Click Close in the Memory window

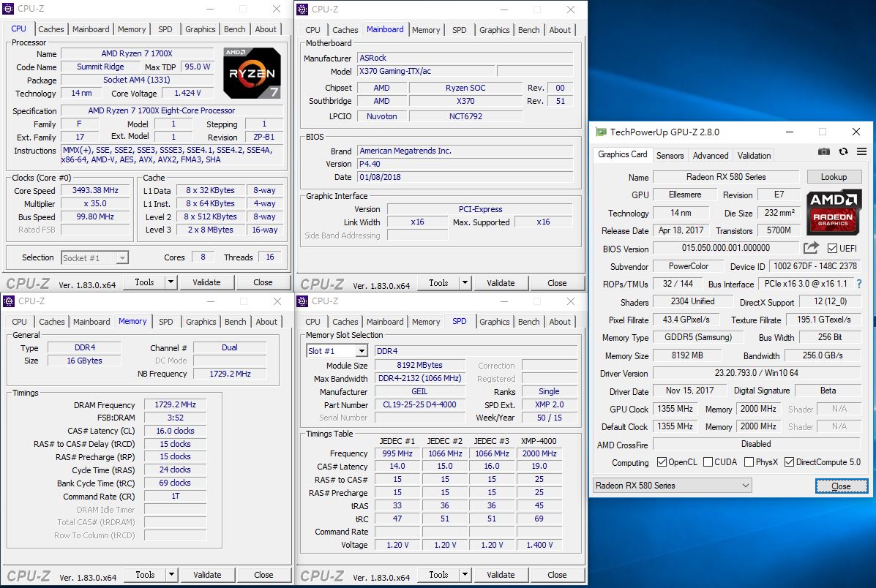(x=263, y=574)
